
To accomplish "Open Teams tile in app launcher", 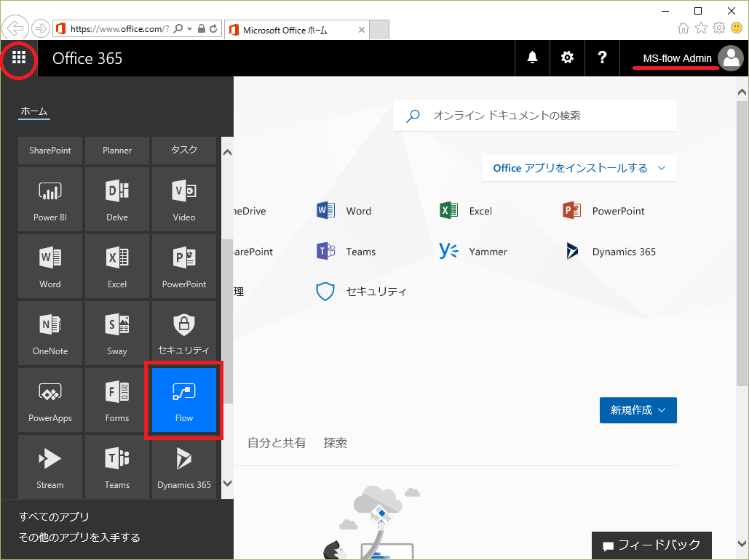I will [x=117, y=466].
